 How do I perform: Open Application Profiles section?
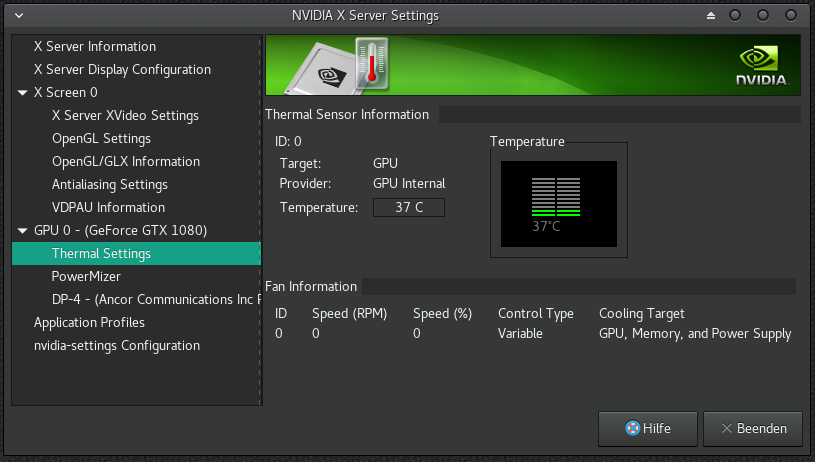89,322
